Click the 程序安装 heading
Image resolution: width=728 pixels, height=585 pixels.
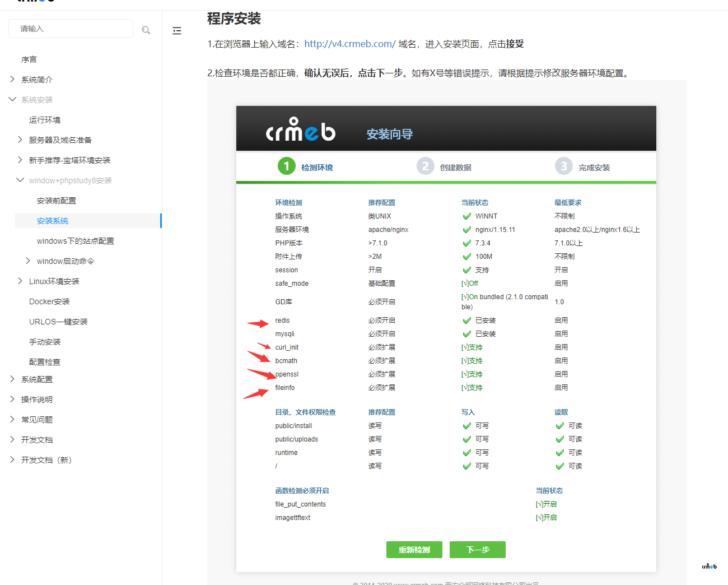[x=234, y=18]
